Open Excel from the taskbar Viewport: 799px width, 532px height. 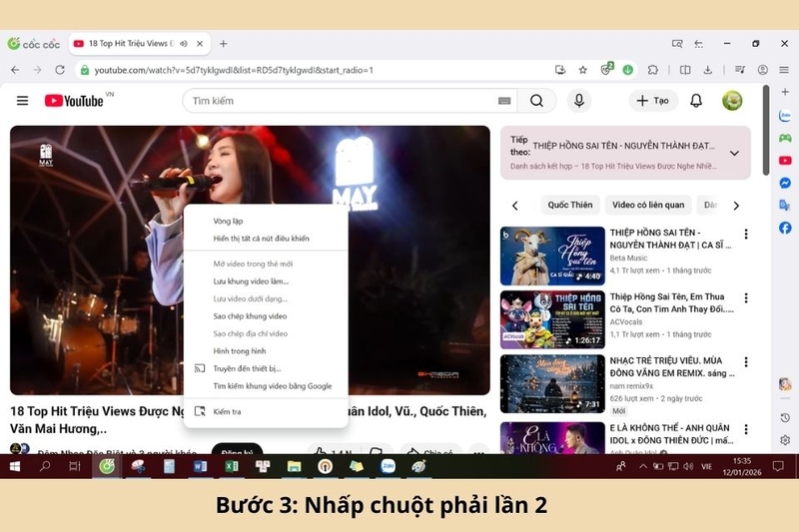(x=232, y=466)
